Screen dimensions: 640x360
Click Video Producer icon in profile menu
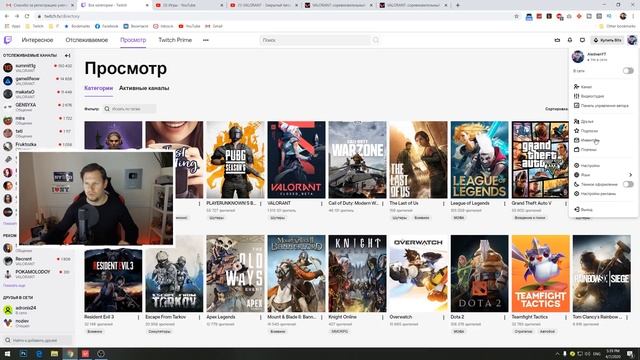[576, 96]
